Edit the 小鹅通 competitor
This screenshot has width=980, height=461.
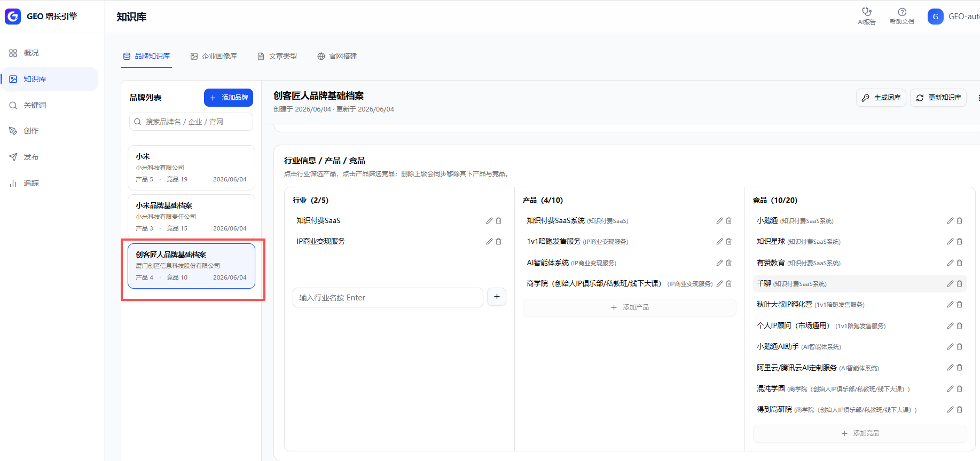click(x=950, y=221)
